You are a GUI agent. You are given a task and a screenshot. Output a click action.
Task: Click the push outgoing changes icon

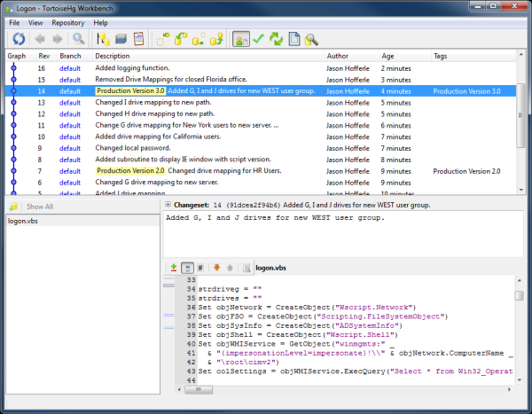pyautogui.click(x=216, y=39)
